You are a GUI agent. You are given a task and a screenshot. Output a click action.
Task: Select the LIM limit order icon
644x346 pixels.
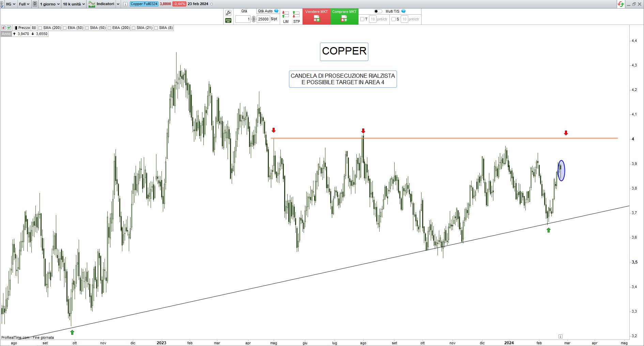[286, 17]
